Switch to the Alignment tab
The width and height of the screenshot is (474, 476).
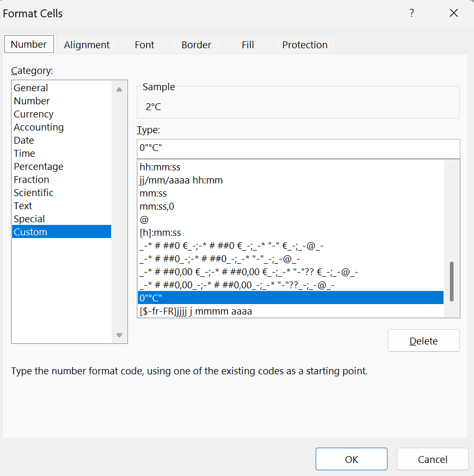[x=87, y=45]
